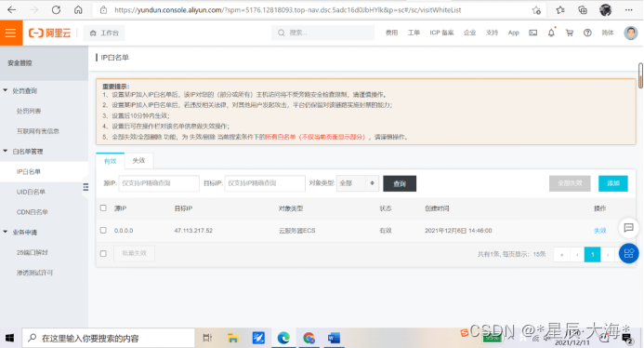This screenshot has height=348, width=644.
Task: Open the 对象类型 dropdown
Action: click(x=358, y=183)
